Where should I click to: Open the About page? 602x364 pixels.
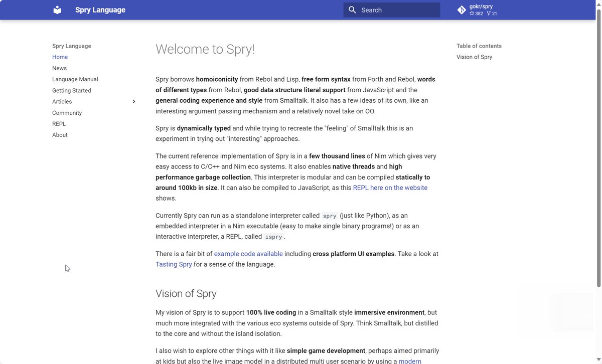point(60,135)
